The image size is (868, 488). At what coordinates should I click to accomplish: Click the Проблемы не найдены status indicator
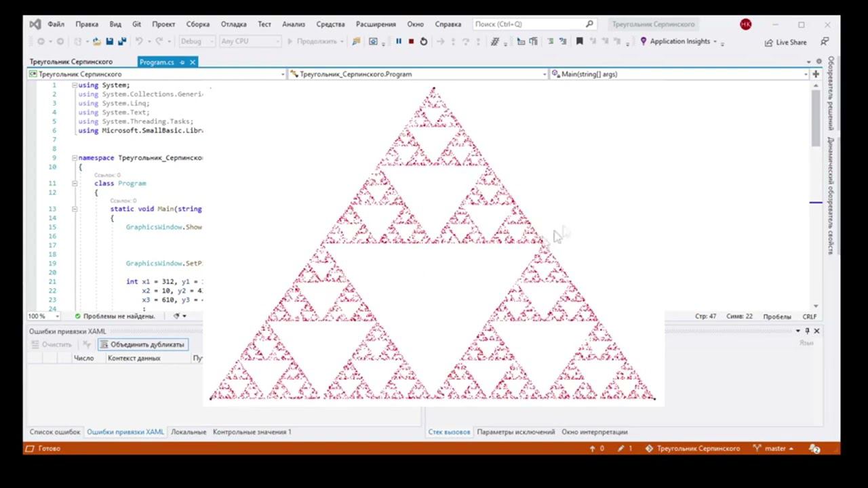(x=115, y=317)
